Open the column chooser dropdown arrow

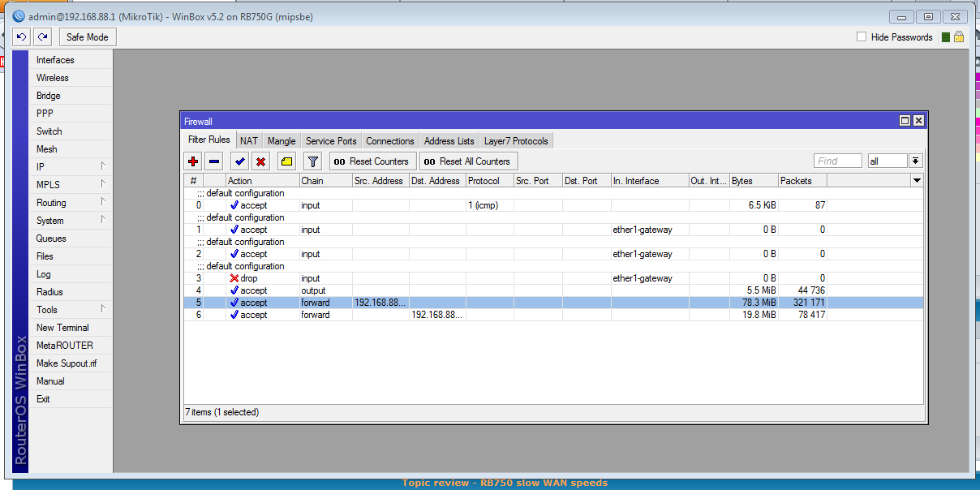(x=917, y=180)
